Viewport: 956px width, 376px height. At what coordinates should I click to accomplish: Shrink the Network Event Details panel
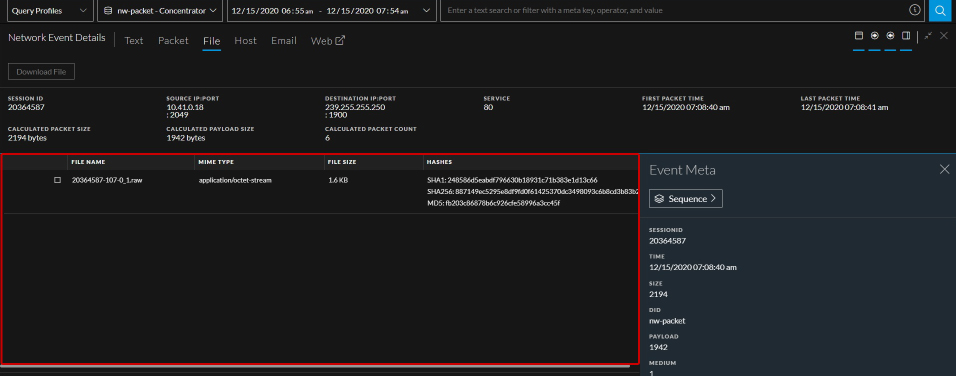928,36
